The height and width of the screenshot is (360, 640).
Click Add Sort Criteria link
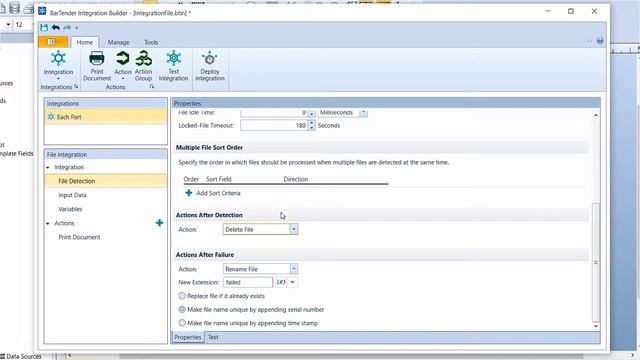(x=218, y=193)
